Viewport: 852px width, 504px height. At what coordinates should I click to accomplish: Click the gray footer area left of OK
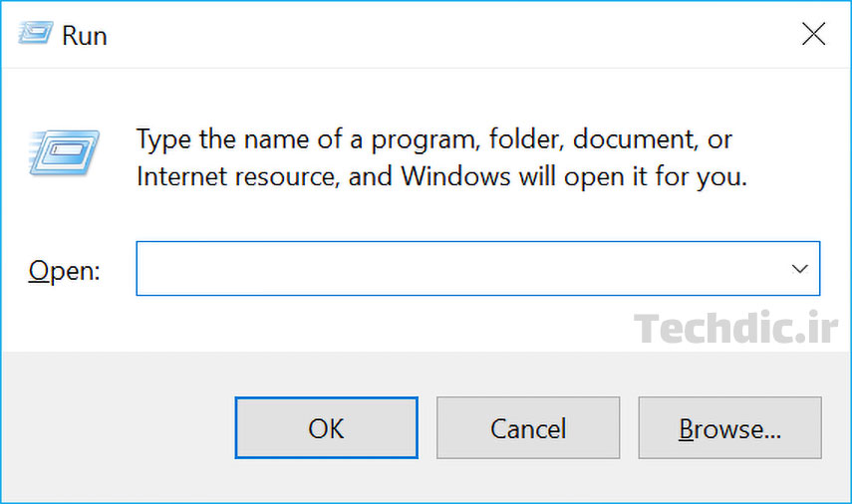[x=118, y=428]
